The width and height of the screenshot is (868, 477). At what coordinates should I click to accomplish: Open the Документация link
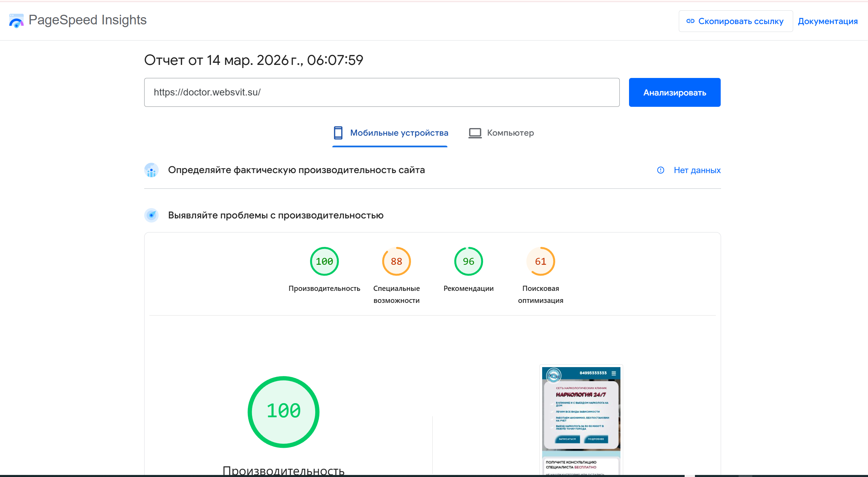(827, 21)
